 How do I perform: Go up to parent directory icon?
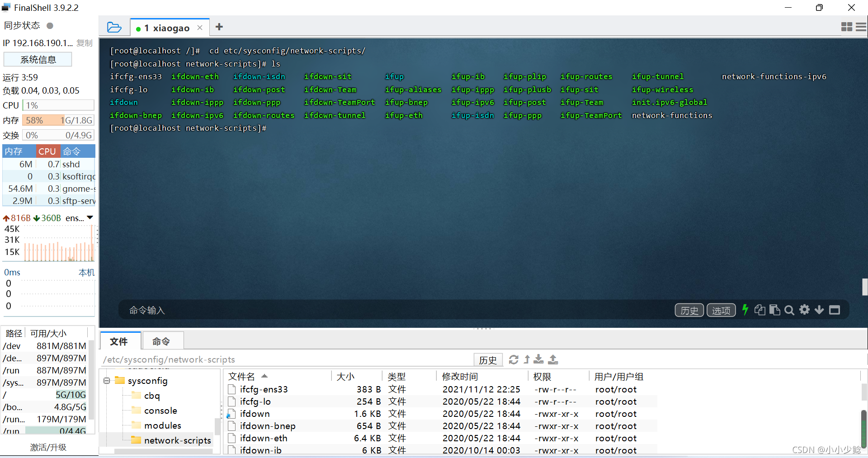527,359
